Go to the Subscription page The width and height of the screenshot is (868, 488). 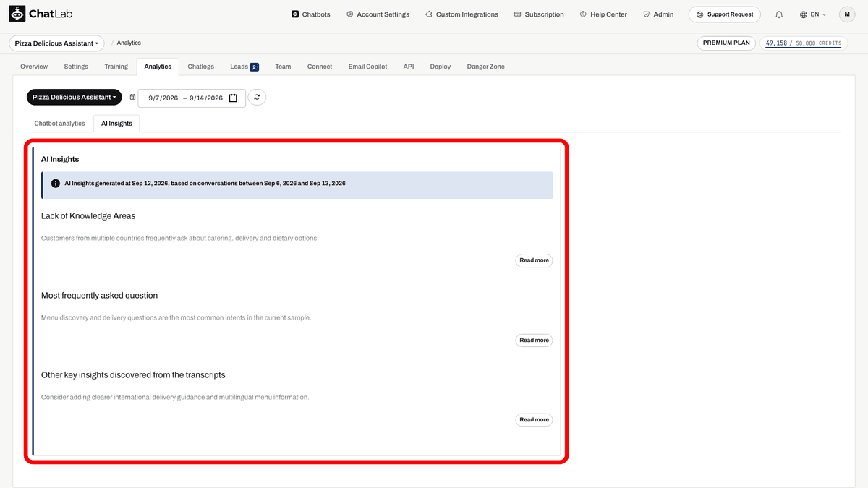click(x=539, y=14)
